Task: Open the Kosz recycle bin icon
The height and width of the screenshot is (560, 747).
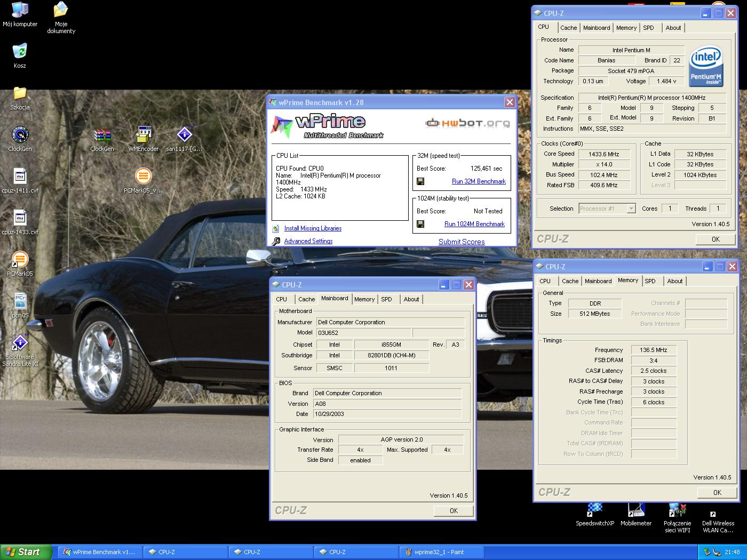Action: point(20,51)
